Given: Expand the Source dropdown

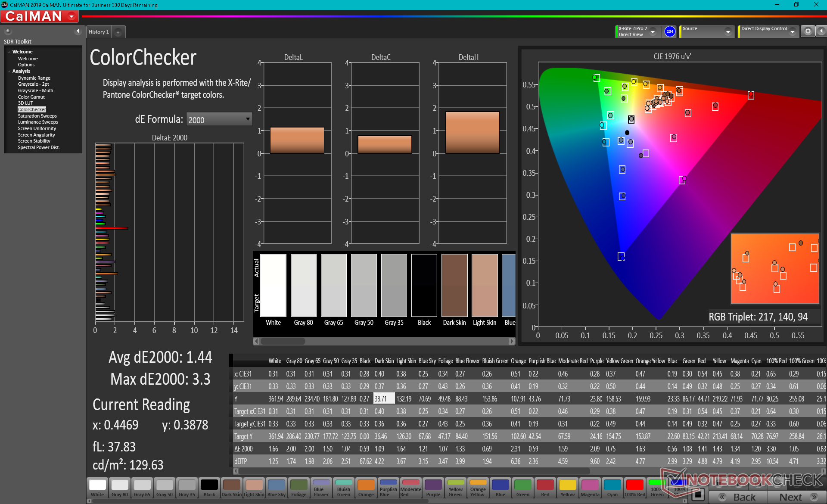Looking at the screenshot, I should pos(728,31).
